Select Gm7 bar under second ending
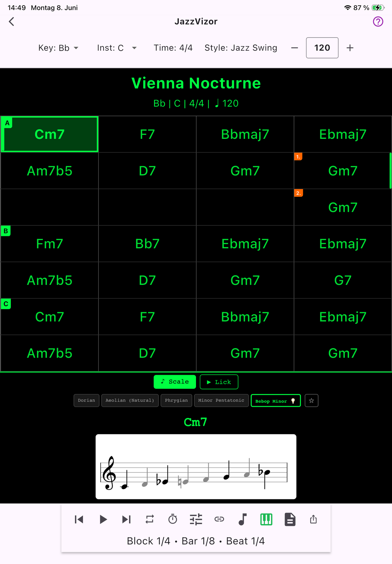This screenshot has height=564, width=392. (343, 207)
